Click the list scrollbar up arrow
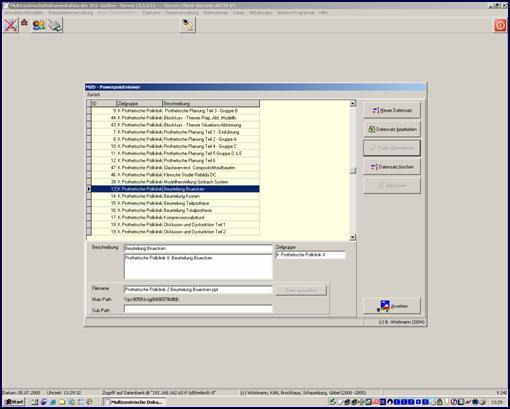This screenshot has width=510, height=409. [x=353, y=103]
